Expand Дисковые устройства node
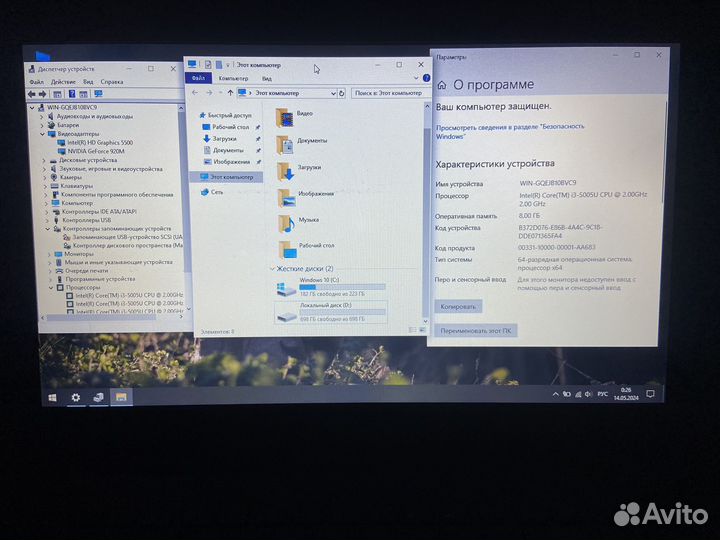 pos(44,161)
